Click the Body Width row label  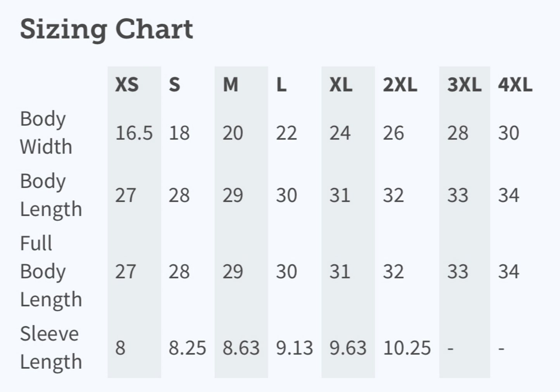(46, 133)
